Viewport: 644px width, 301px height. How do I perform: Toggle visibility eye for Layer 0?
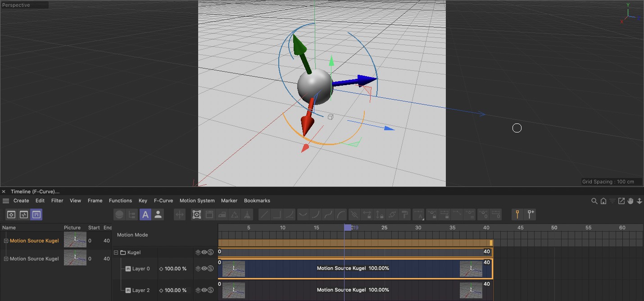click(x=204, y=269)
